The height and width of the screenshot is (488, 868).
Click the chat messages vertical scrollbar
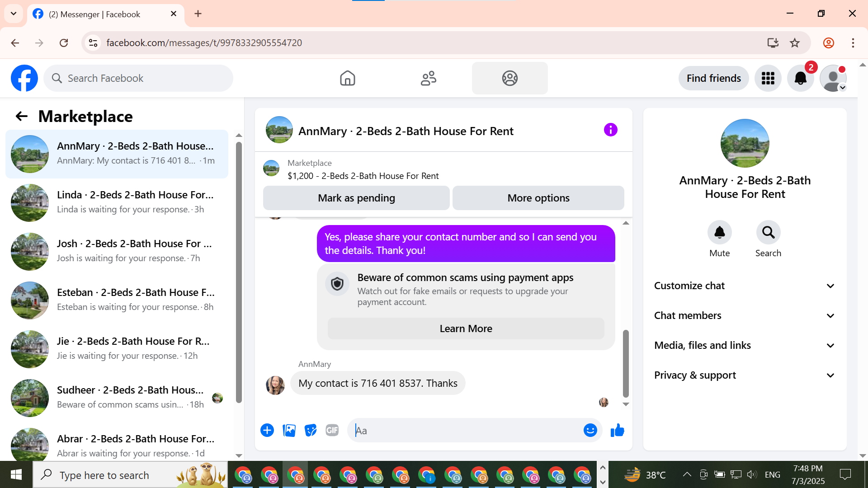pyautogui.click(x=626, y=364)
